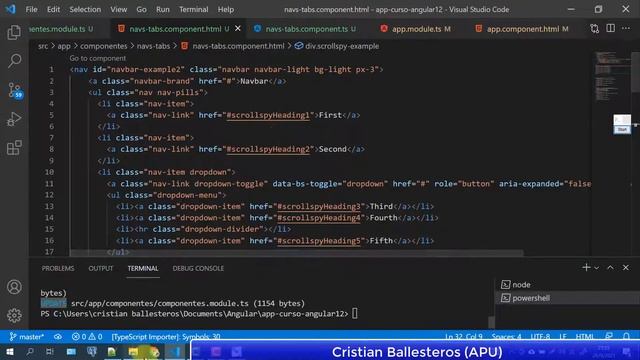Open errors and warnings count in status bar
640x360 pixels.
pos(87,337)
